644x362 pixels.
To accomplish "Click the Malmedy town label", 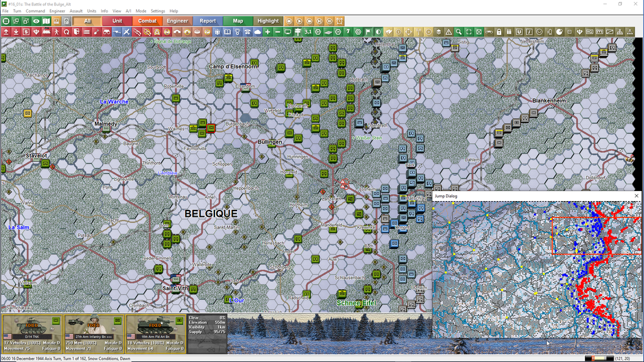I will [x=106, y=124].
